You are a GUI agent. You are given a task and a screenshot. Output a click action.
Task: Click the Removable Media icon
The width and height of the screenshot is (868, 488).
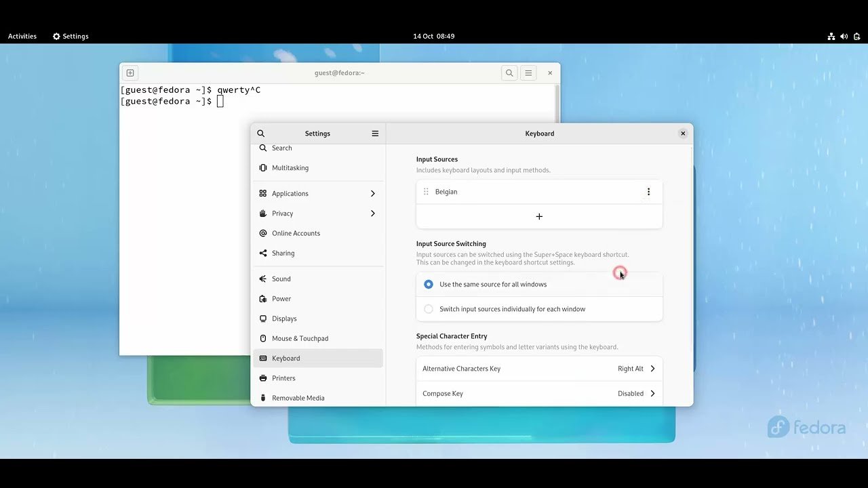tap(263, 398)
